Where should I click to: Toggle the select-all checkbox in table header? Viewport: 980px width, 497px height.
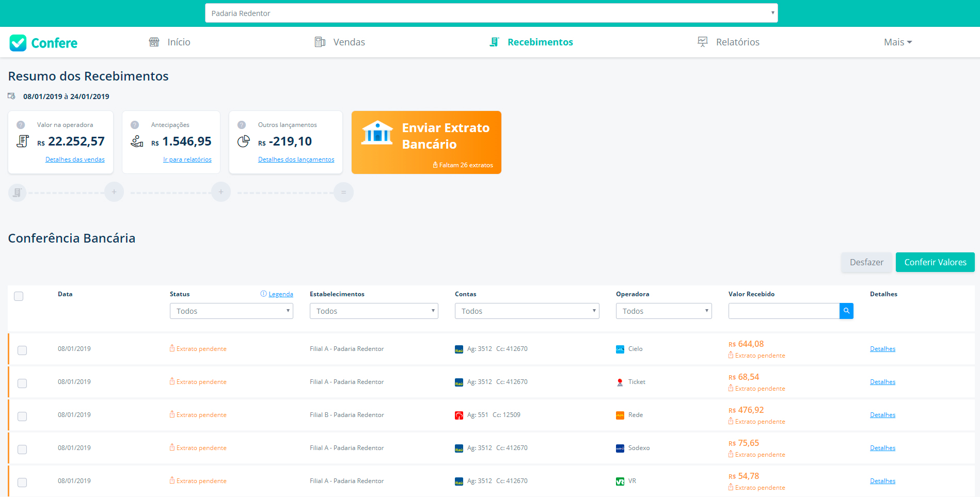coord(19,296)
